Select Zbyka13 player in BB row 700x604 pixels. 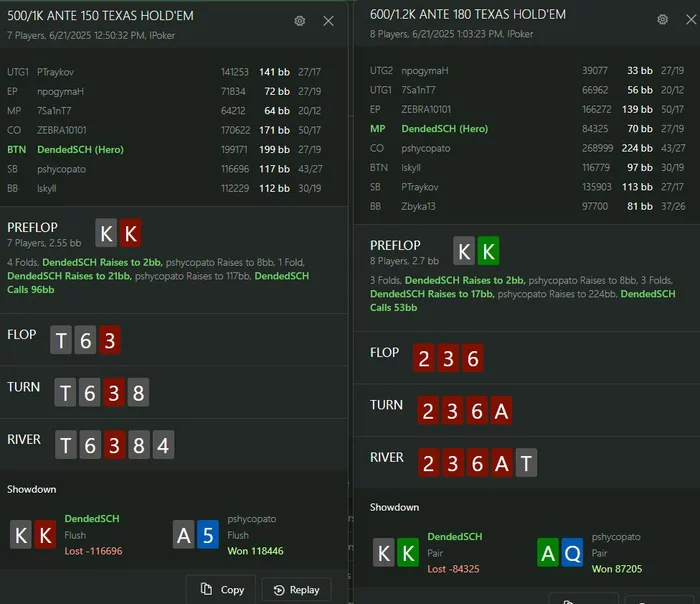point(418,206)
